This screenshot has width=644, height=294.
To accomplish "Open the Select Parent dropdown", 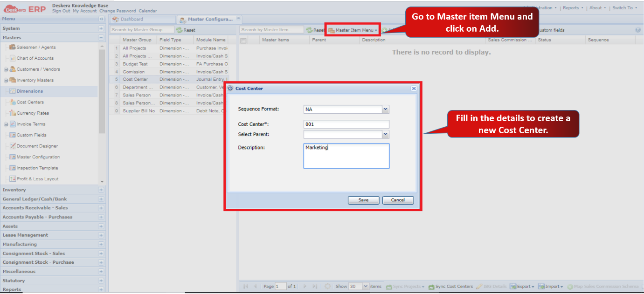I will tap(385, 134).
